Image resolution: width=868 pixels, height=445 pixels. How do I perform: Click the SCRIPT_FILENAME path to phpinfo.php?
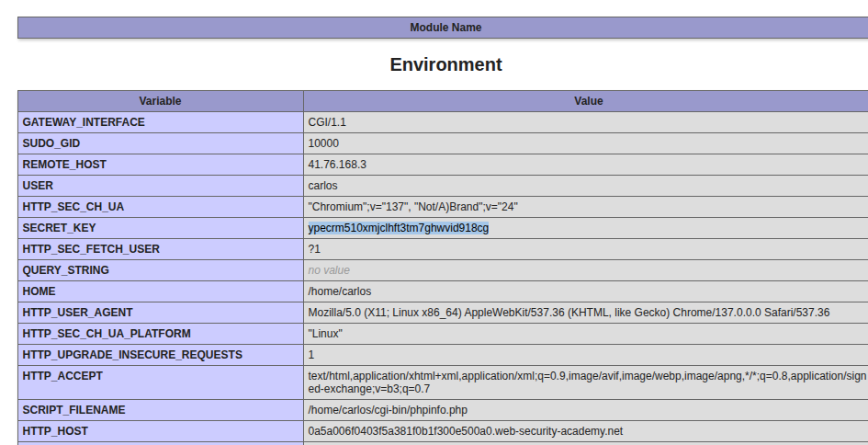(394, 410)
